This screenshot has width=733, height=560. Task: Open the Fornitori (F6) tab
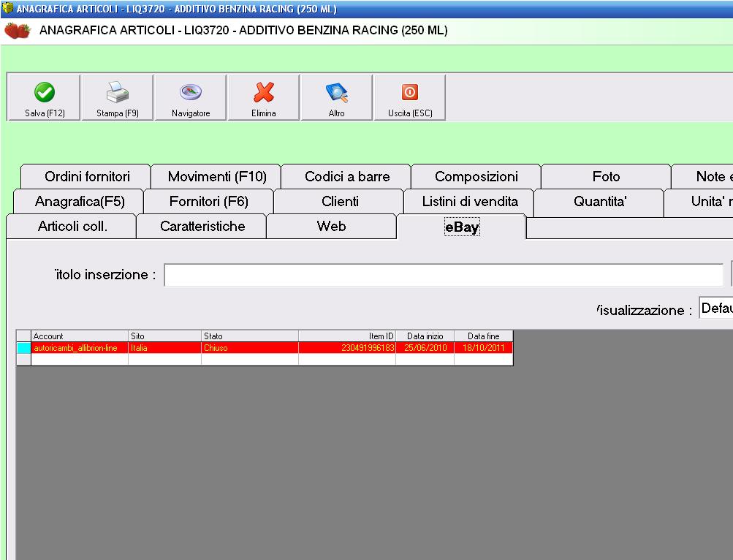tap(209, 202)
